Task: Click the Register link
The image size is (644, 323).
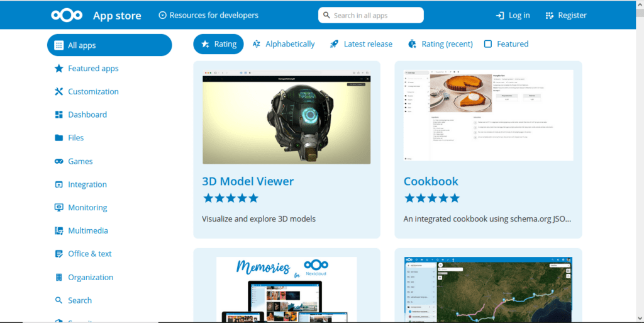Action: pyautogui.click(x=566, y=15)
